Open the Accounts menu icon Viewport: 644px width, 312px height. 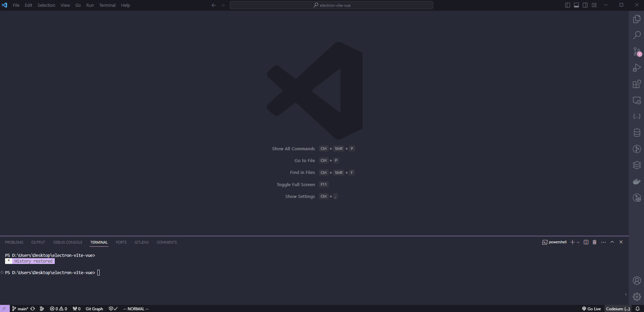pyautogui.click(x=637, y=281)
